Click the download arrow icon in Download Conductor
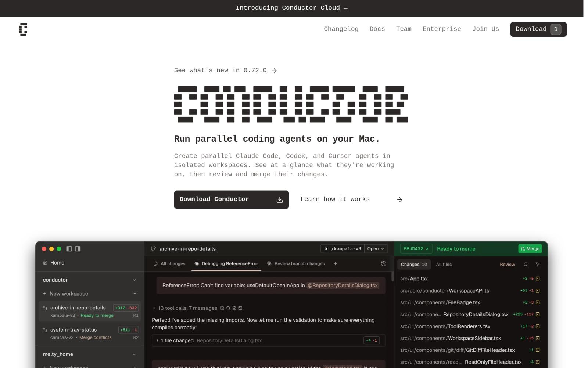Viewport: 588px width, 368px height. coord(280,199)
